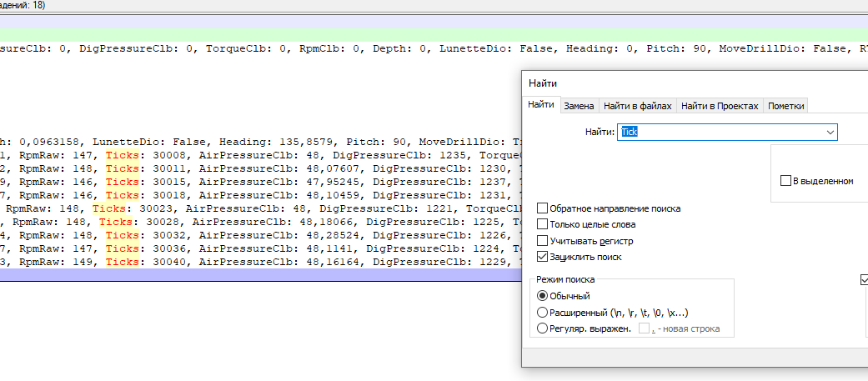Click the highlighted Ticks before 30008

pos(123,155)
